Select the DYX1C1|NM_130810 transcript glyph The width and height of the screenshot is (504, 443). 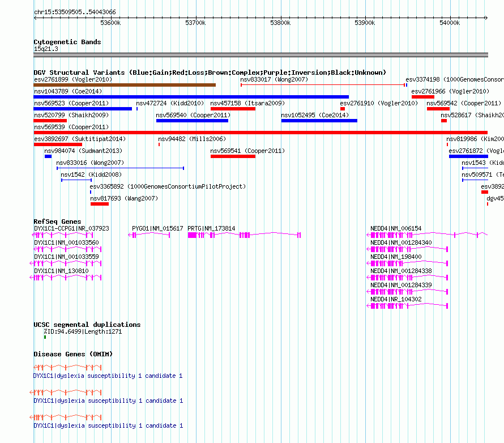65,278
